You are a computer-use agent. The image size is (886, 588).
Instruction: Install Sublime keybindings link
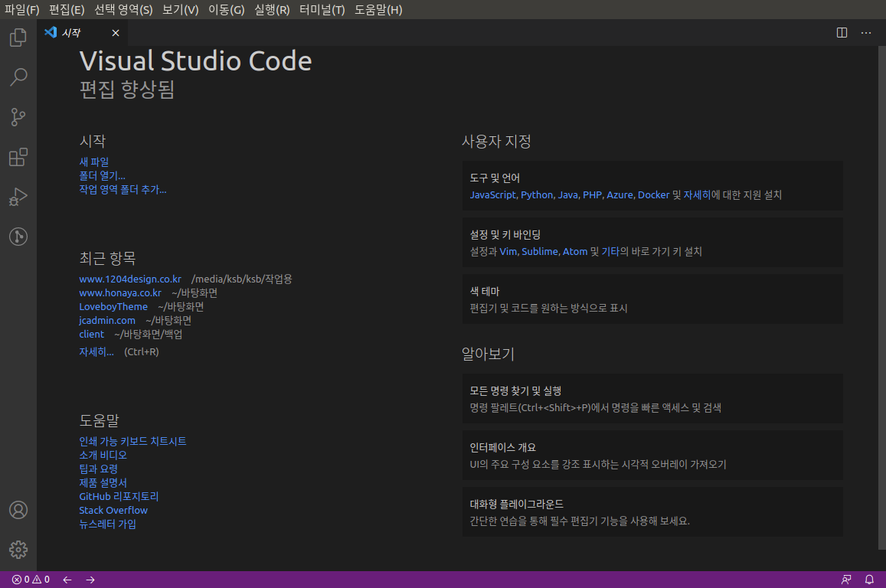[x=540, y=251]
